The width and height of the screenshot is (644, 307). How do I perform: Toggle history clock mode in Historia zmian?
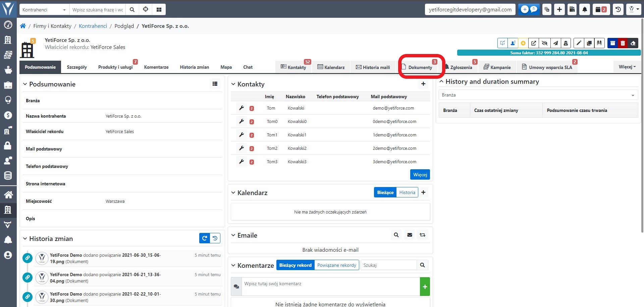[x=215, y=238]
